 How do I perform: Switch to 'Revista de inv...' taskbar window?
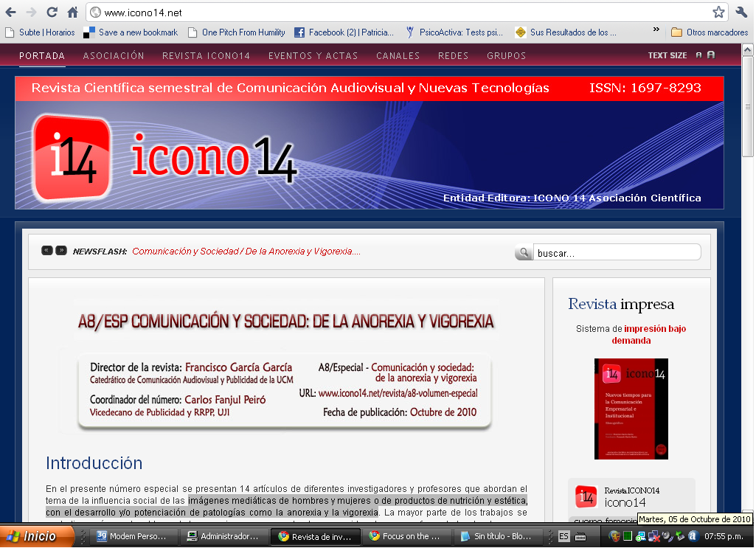tap(316, 536)
